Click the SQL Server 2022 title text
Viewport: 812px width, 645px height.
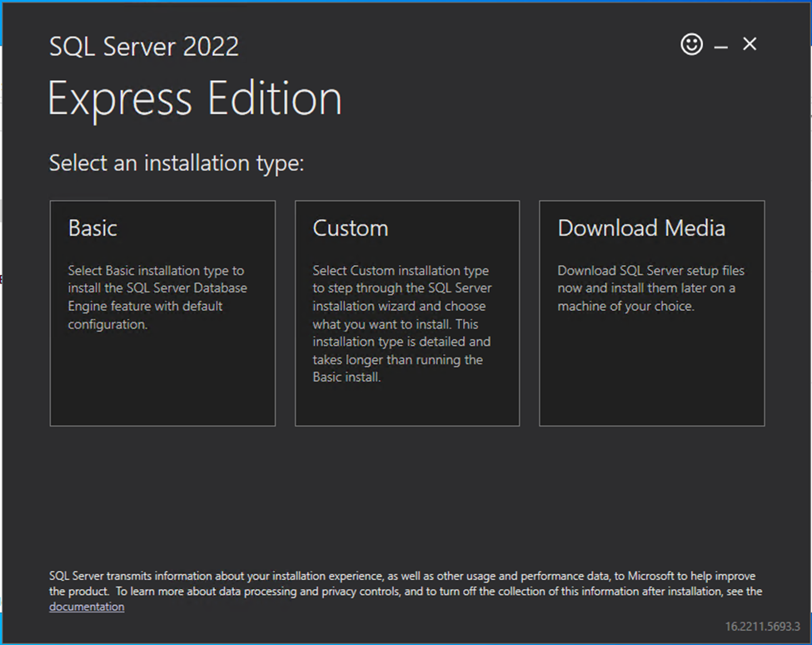point(144,47)
